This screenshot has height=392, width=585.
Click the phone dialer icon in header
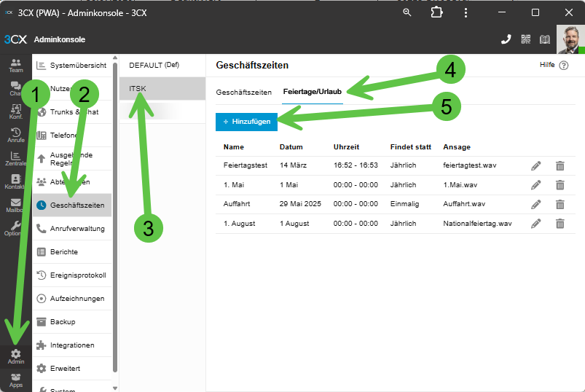click(x=506, y=39)
